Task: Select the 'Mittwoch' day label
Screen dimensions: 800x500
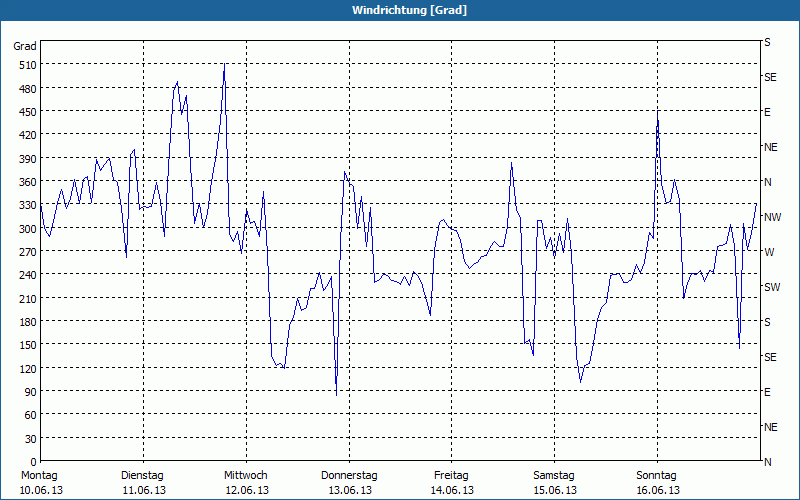Action: coord(245,476)
